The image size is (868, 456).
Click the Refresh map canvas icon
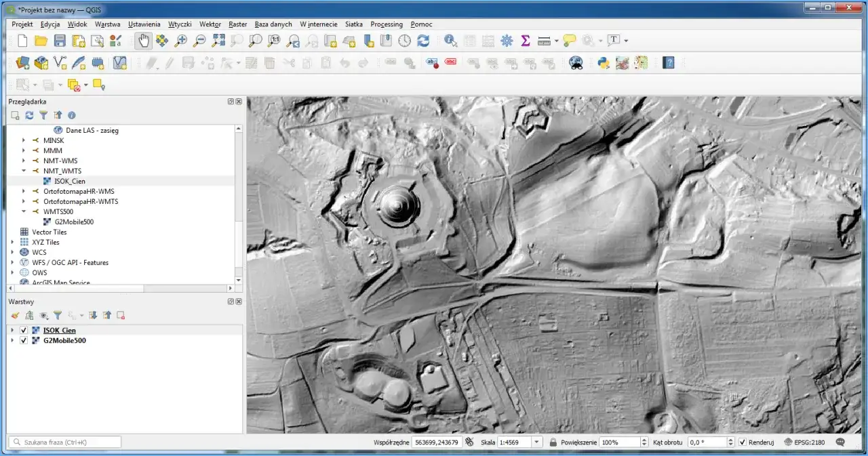coord(423,41)
